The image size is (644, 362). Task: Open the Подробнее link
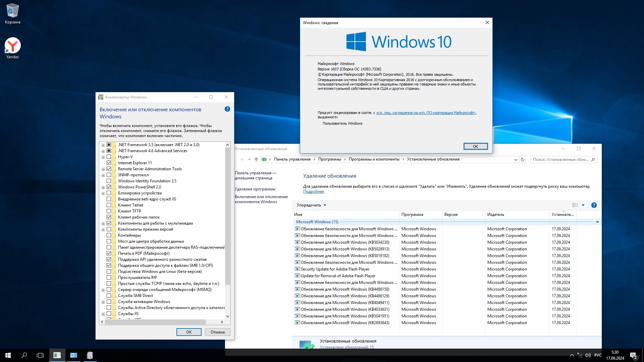[x=314, y=192]
